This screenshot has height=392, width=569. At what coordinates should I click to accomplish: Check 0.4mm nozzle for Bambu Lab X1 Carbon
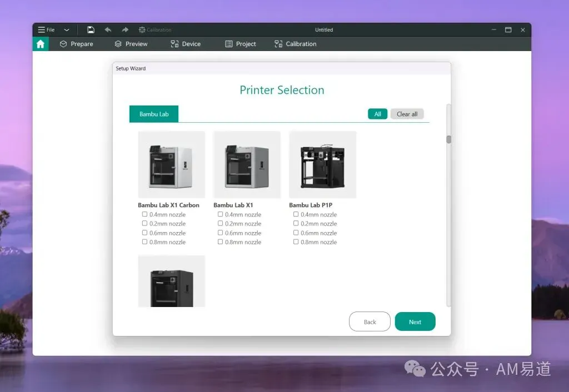click(144, 214)
